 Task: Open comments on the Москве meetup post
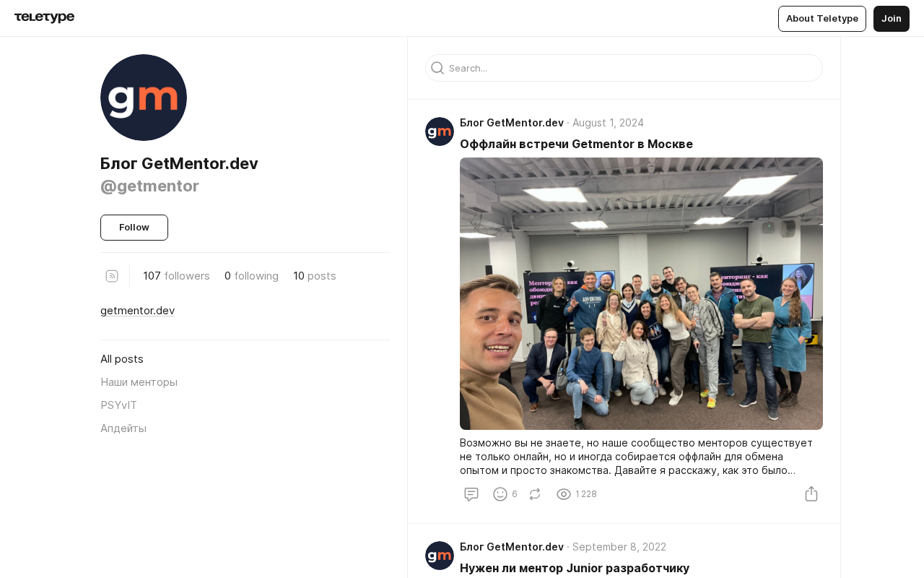pyautogui.click(x=471, y=494)
